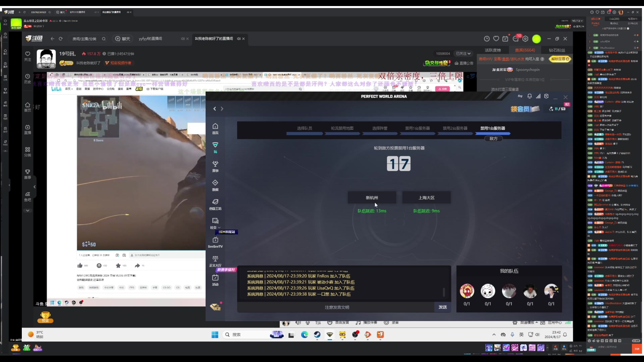Image resolution: width=644 pixels, height=362 pixels.
Task: Open 活动 events calendar icon
Action: pos(215,280)
